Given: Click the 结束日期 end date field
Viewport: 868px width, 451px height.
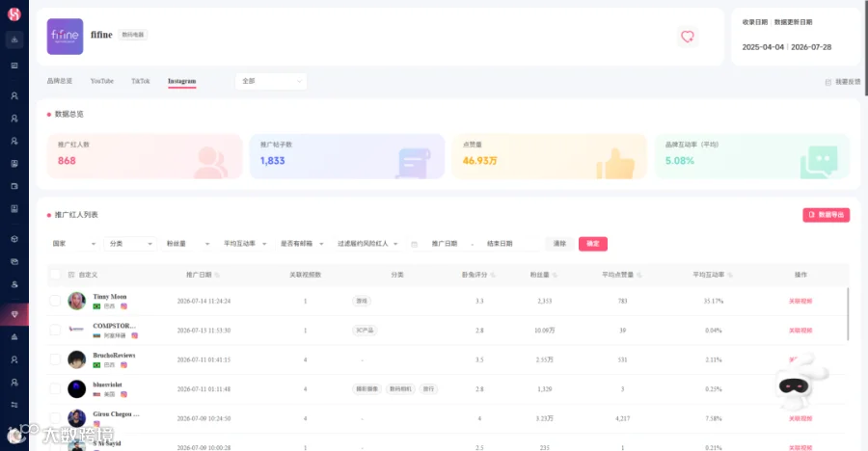Looking at the screenshot, I should click(x=500, y=244).
